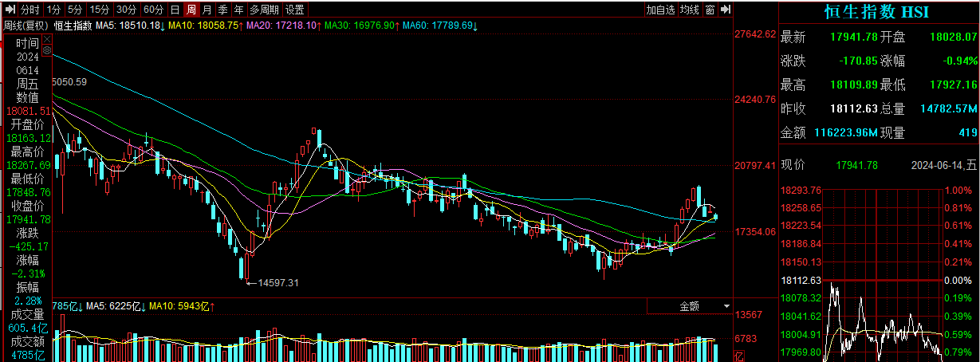Click 加自选 add to watchlist
Screen dimensions: 980x362
[660, 10]
